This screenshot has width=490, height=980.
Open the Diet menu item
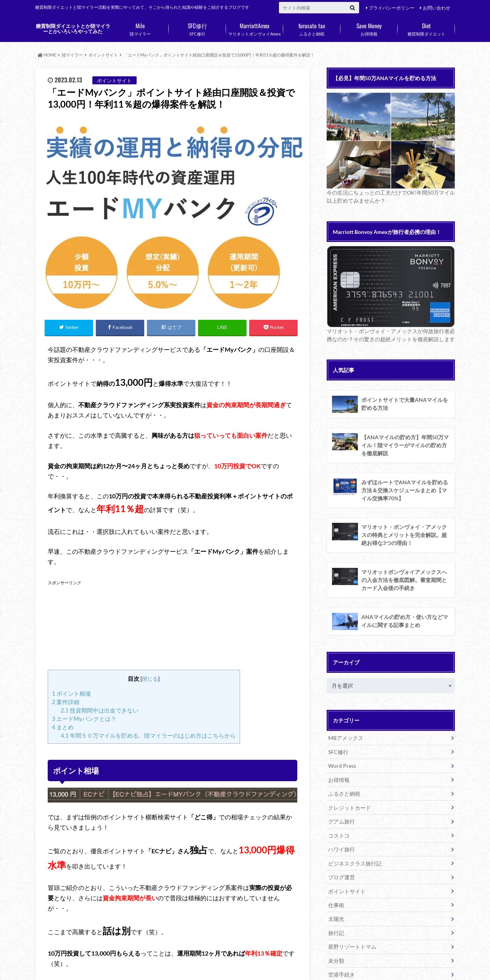point(426,29)
